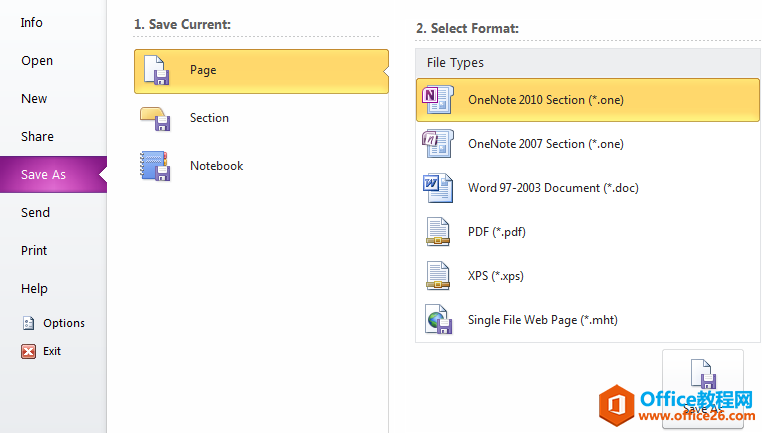762x433 pixels.
Task: Select the Send menu entry
Action: pos(35,212)
